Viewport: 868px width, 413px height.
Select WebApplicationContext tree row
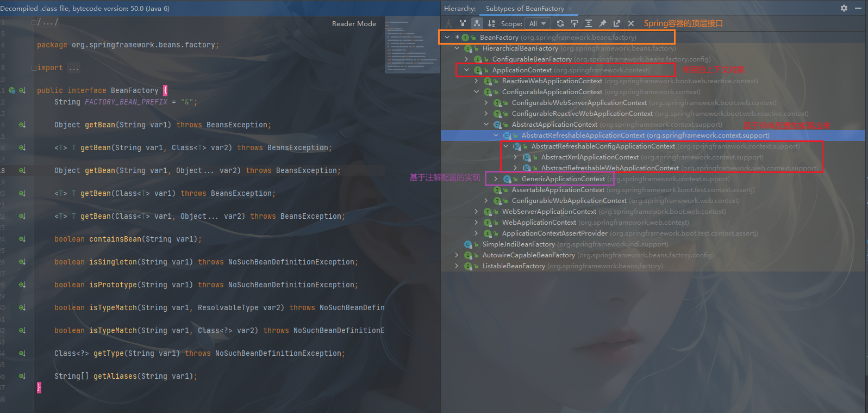click(x=653, y=223)
